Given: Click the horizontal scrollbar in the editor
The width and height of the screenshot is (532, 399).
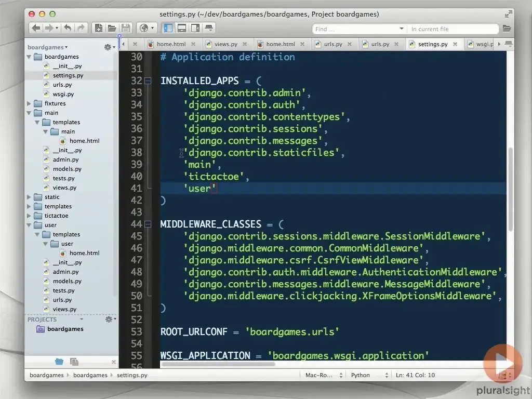Looking at the screenshot, I should 219,364.
